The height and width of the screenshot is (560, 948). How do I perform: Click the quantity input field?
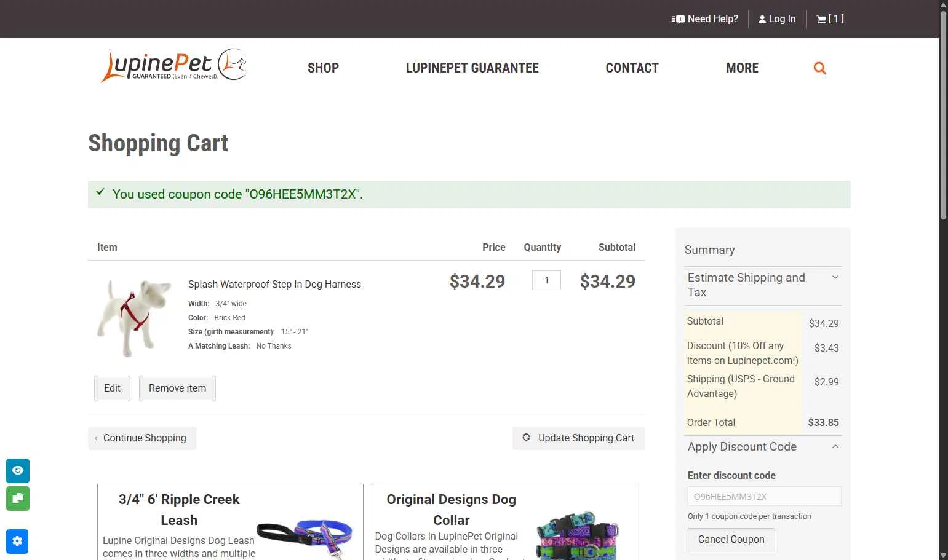pos(546,280)
